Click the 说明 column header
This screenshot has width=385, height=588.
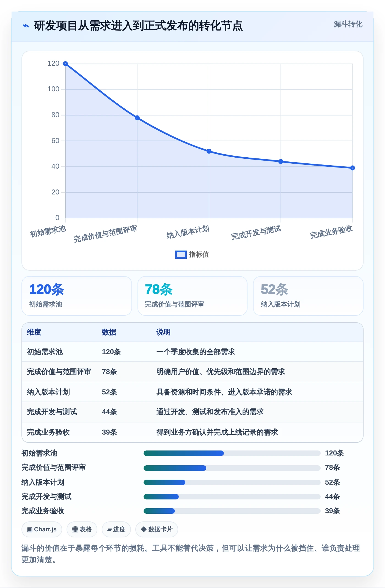point(163,332)
